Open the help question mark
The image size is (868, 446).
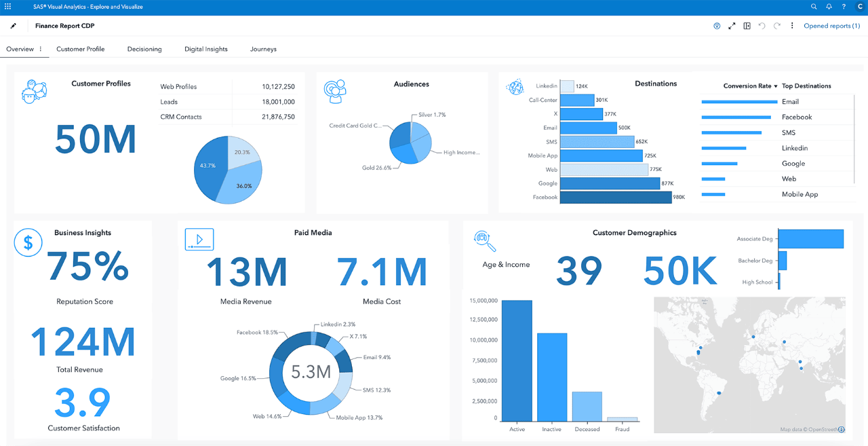[x=844, y=7]
